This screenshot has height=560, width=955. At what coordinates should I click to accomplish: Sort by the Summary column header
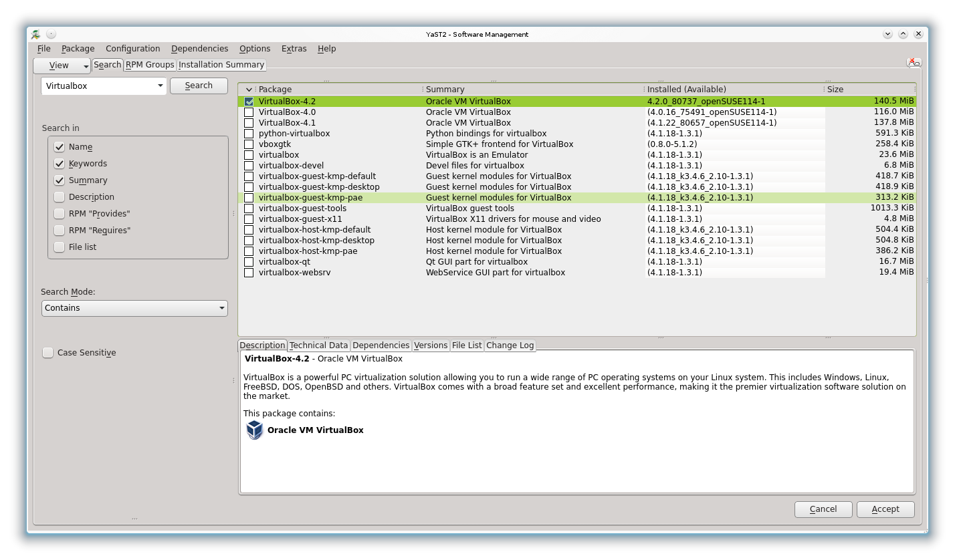534,90
